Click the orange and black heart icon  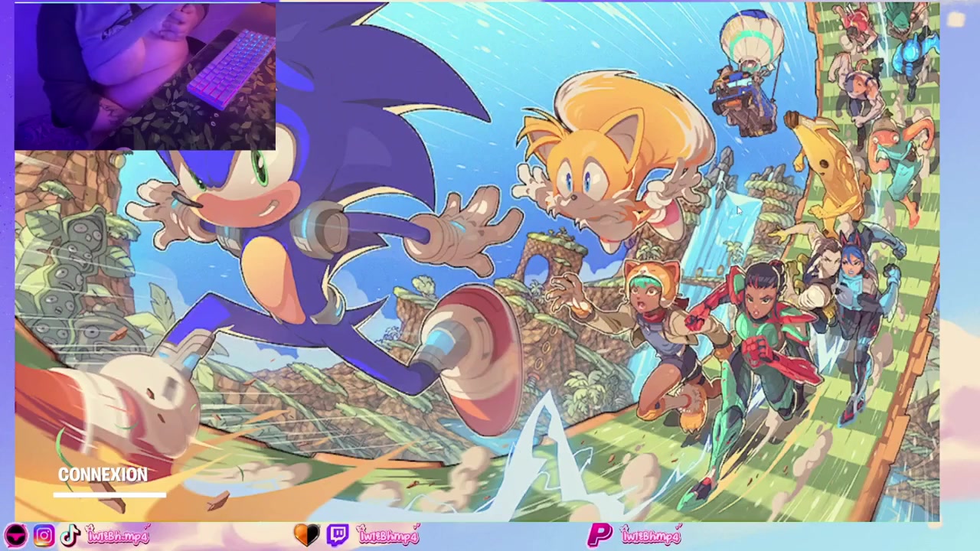(307, 535)
